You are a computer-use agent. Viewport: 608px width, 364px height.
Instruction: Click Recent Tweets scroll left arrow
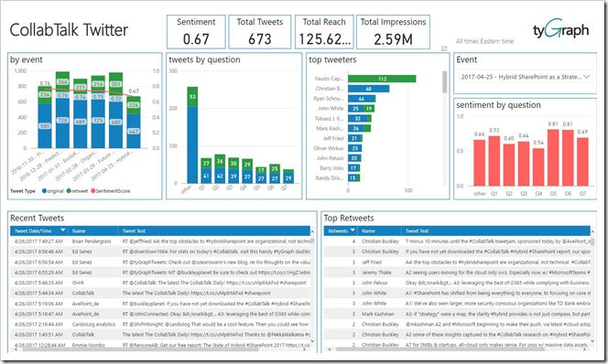click(x=16, y=349)
